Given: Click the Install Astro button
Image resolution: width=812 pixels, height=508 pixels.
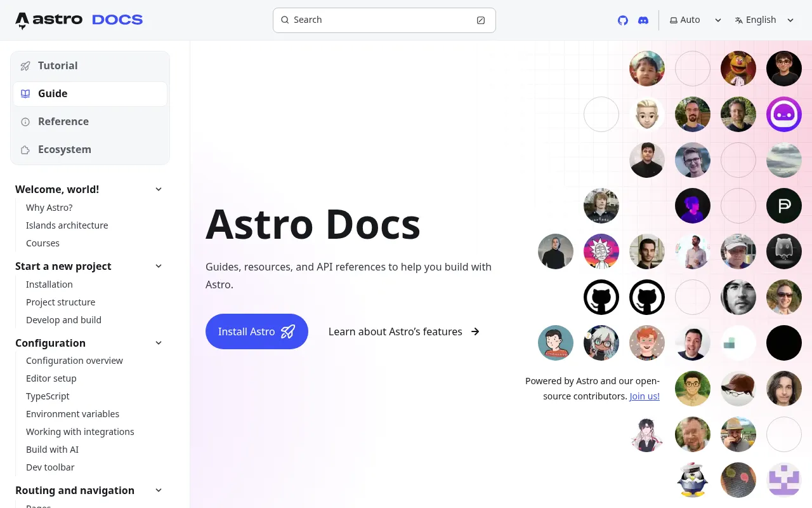Looking at the screenshot, I should 257,331.
